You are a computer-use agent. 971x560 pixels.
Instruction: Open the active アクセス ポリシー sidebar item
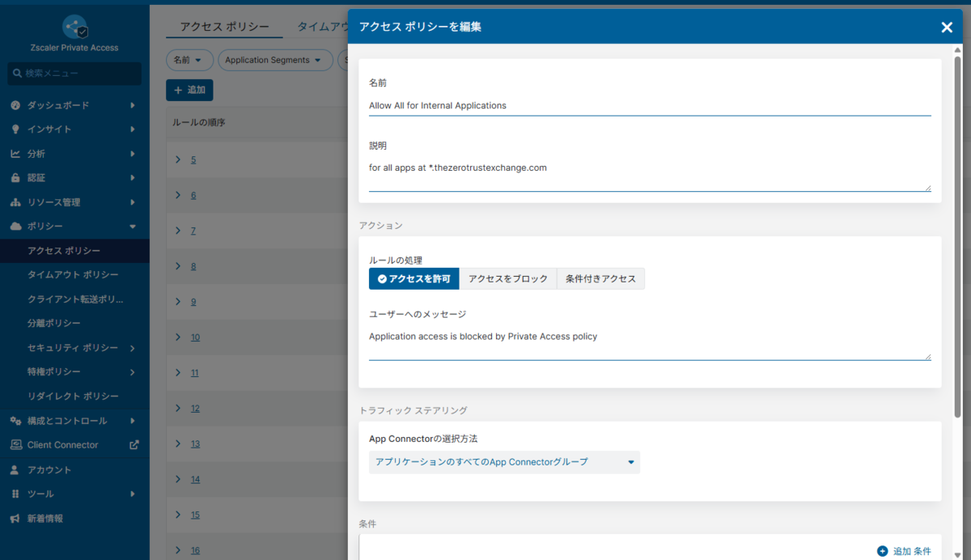point(74,251)
